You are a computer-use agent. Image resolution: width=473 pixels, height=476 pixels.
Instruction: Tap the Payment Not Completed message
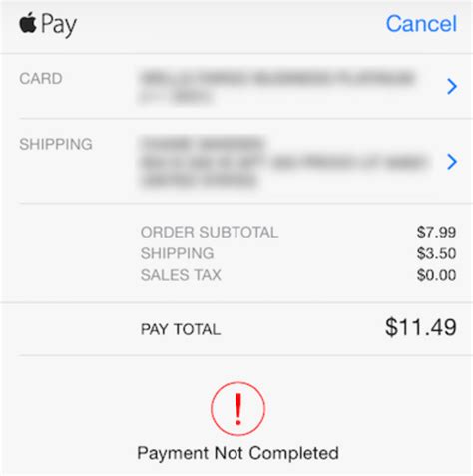pos(237,453)
